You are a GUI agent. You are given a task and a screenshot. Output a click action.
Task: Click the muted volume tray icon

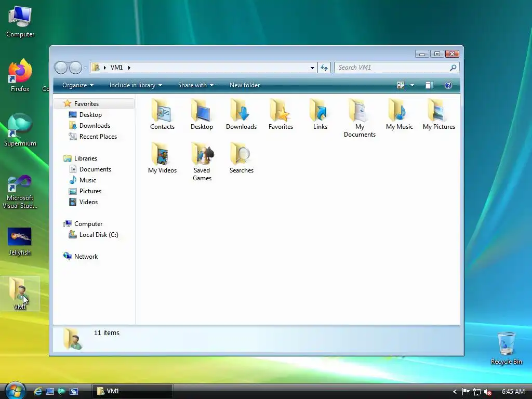[488, 392]
